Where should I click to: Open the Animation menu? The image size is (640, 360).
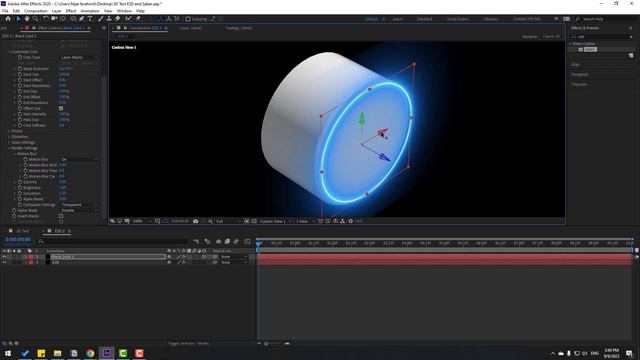coord(90,11)
